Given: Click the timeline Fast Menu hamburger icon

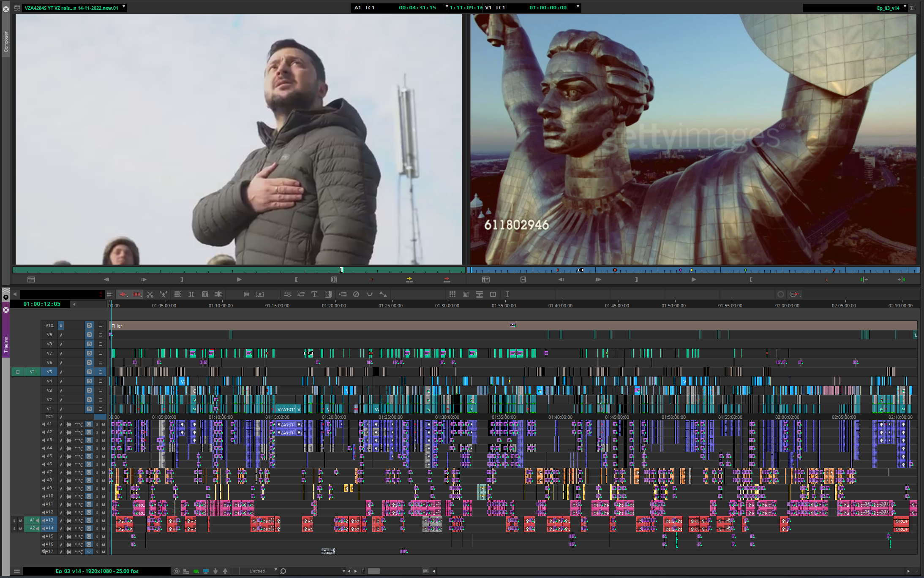Looking at the screenshot, I should click(x=17, y=571).
